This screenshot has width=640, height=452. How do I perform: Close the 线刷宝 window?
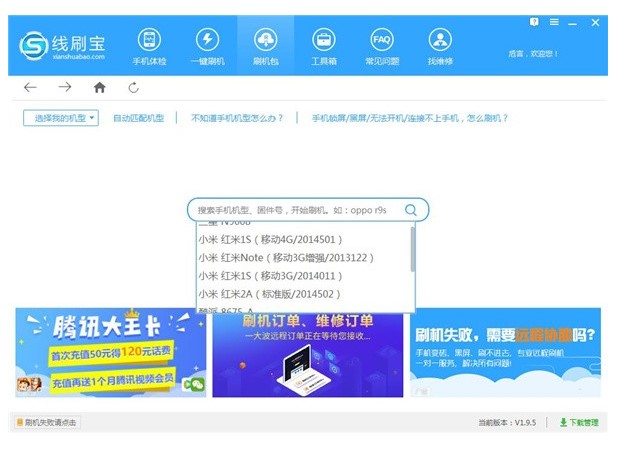coord(596,22)
